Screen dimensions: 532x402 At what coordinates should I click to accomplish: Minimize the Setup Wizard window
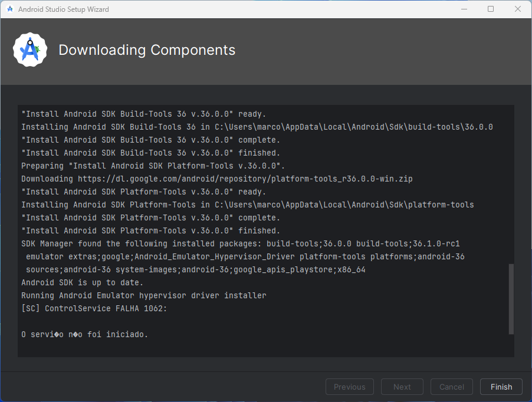pos(464,9)
